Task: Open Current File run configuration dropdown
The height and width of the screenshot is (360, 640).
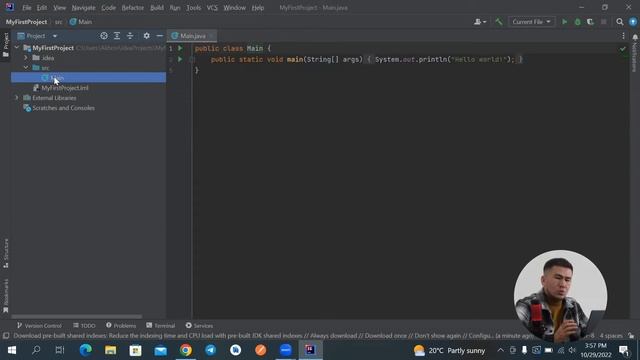Action: pos(531,22)
